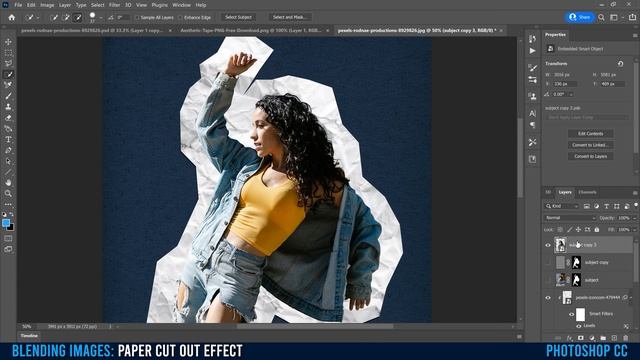Click the Share button
Screen dimensions: 640x360
coord(580,17)
